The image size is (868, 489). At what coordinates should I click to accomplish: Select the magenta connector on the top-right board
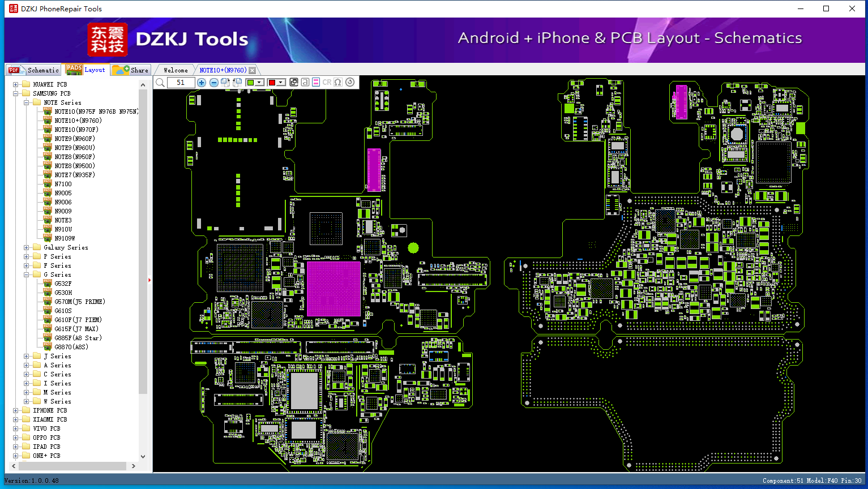pyautogui.click(x=681, y=102)
